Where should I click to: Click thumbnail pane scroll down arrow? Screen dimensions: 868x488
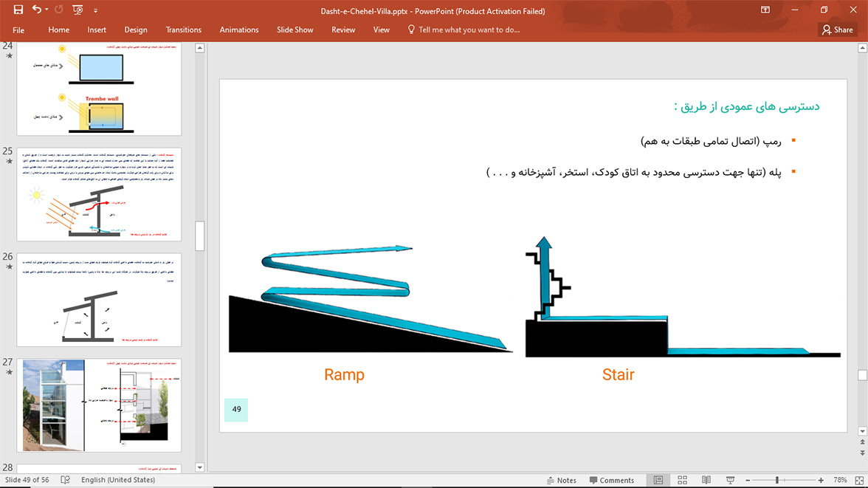coord(200,467)
